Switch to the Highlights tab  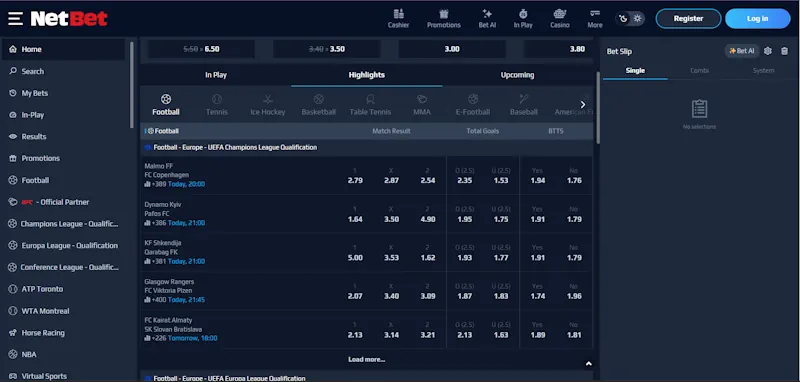(x=366, y=75)
